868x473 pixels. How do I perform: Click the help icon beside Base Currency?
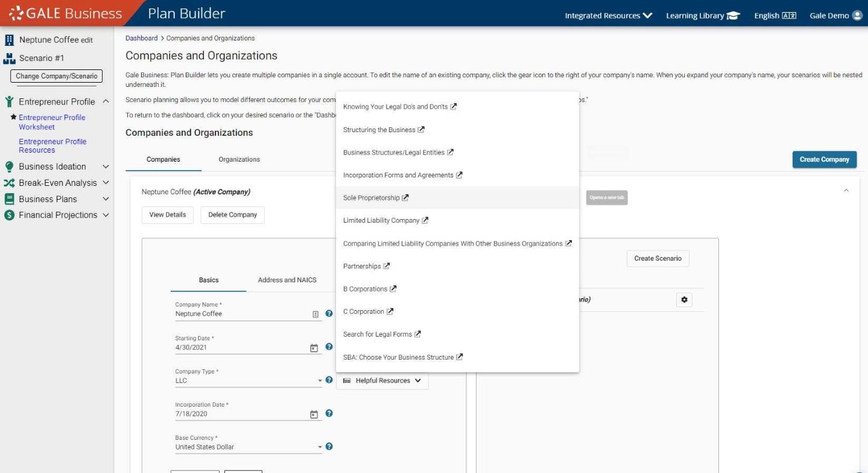329,446
